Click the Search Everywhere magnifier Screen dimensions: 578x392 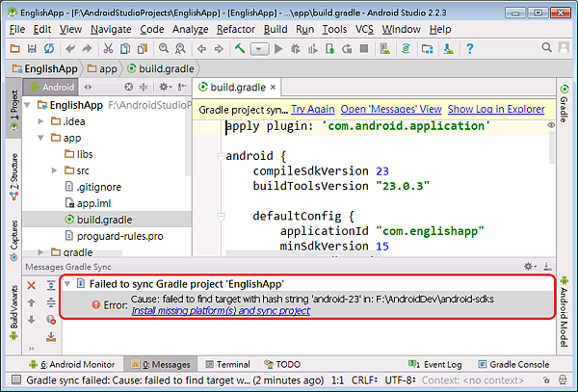tap(546, 47)
